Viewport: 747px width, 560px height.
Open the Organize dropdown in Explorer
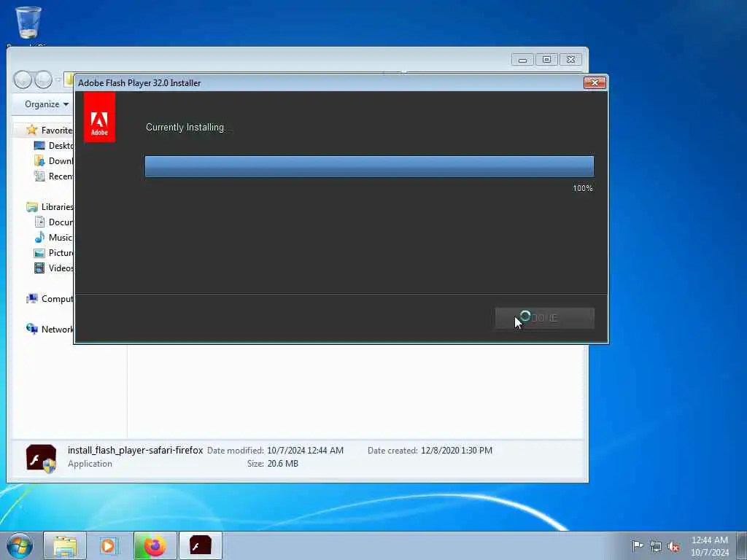pos(47,104)
